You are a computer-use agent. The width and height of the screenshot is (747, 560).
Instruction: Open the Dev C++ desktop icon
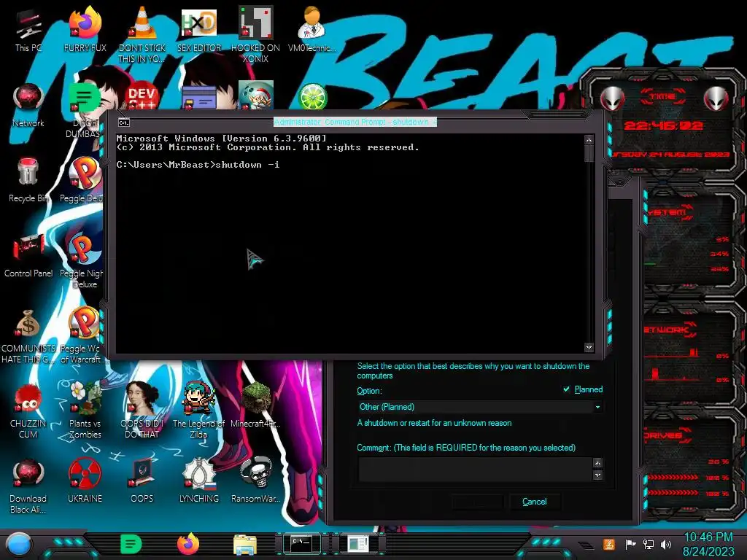(x=142, y=97)
